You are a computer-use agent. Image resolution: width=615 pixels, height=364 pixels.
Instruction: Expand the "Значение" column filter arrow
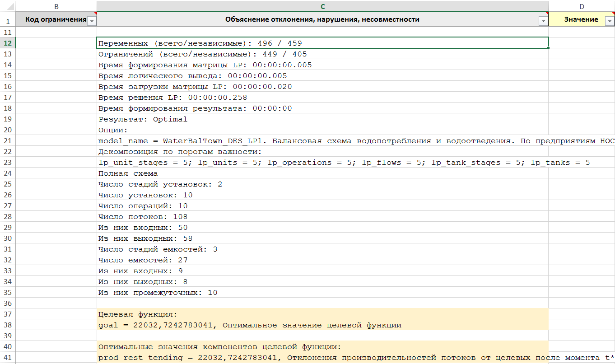[x=610, y=21]
